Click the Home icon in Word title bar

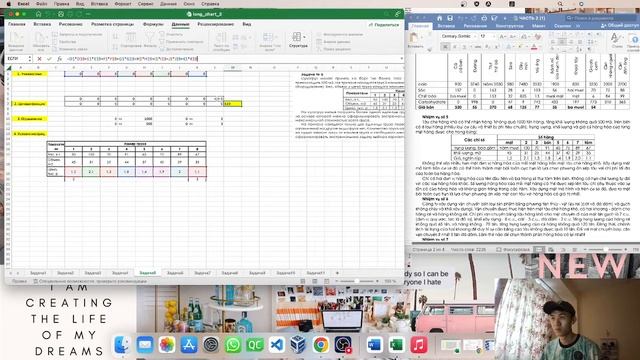(x=439, y=18)
